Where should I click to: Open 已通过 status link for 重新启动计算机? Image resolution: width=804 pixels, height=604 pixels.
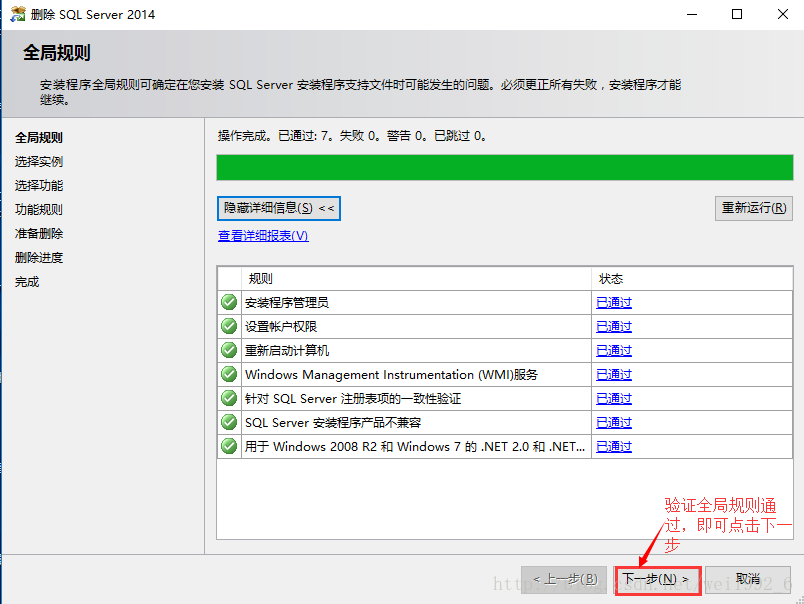(x=614, y=351)
